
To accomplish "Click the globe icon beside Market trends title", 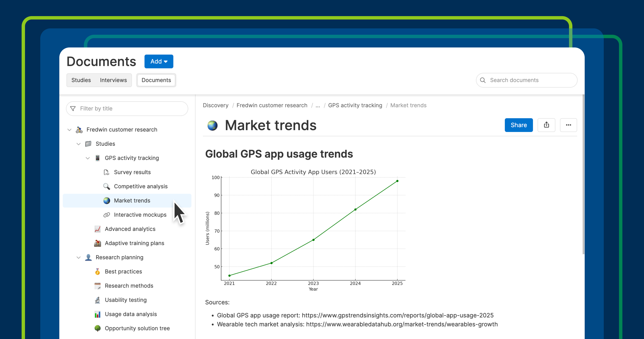I will click(x=212, y=125).
